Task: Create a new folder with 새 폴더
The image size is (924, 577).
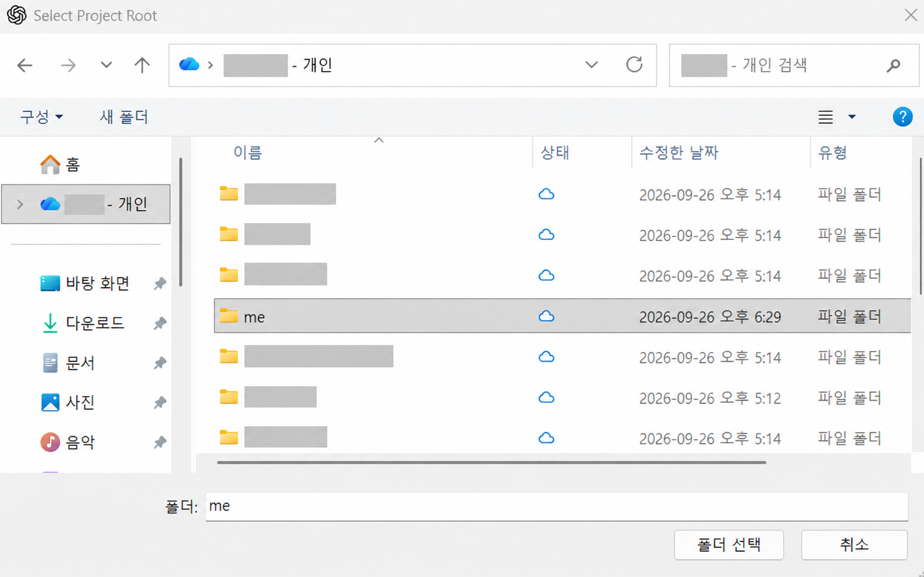Action: coord(124,117)
